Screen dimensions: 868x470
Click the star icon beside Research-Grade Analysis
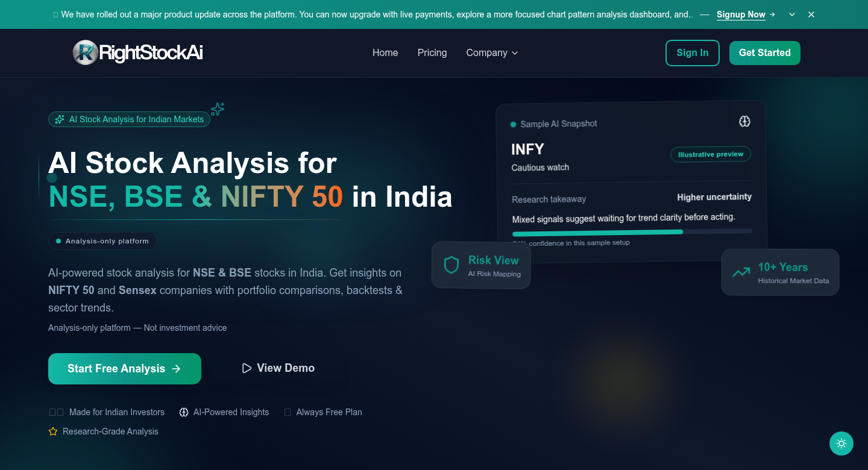tap(53, 431)
